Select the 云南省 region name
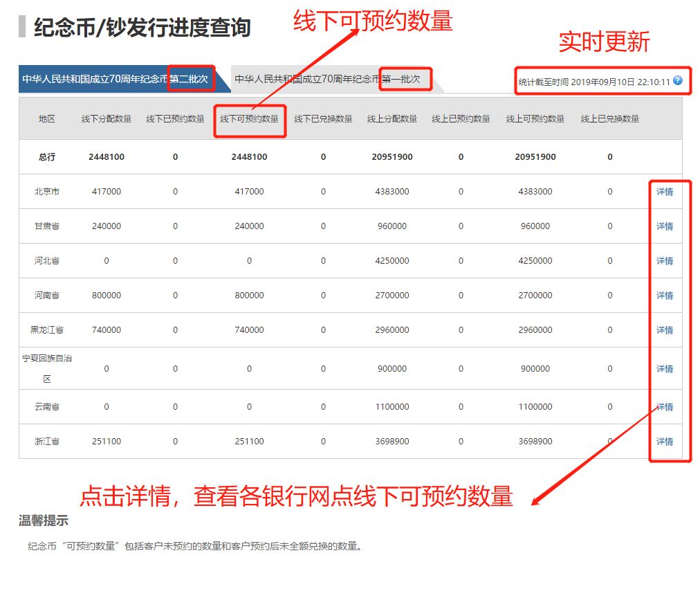 point(47,407)
